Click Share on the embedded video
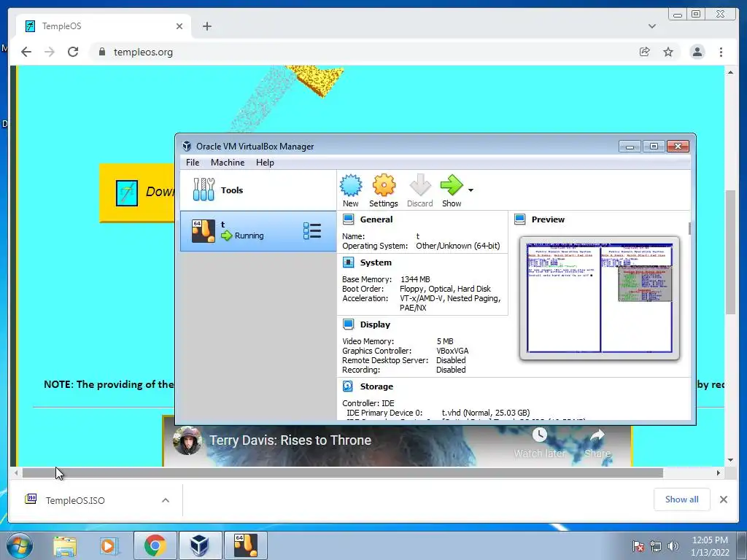 [x=597, y=443]
